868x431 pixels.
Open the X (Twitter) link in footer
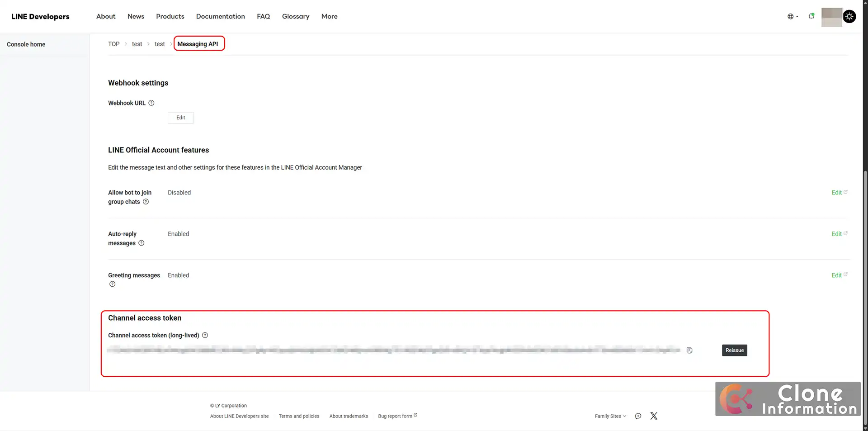click(654, 416)
